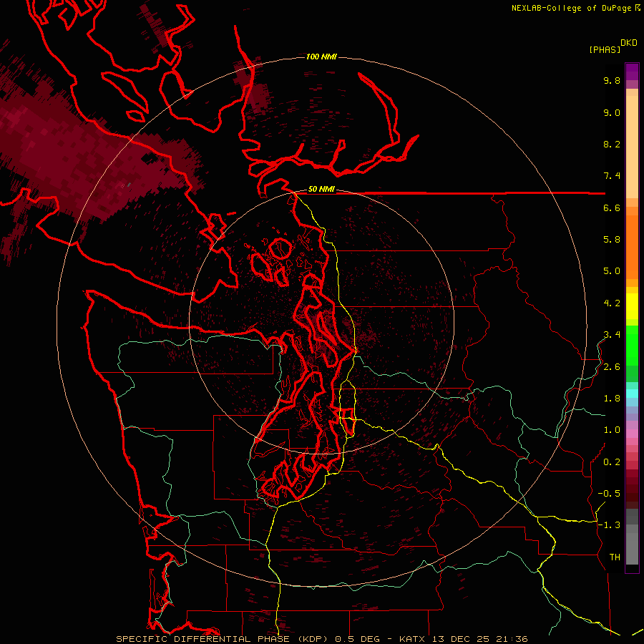Click the DKD legend label
644x644 pixels.
pos(628,43)
